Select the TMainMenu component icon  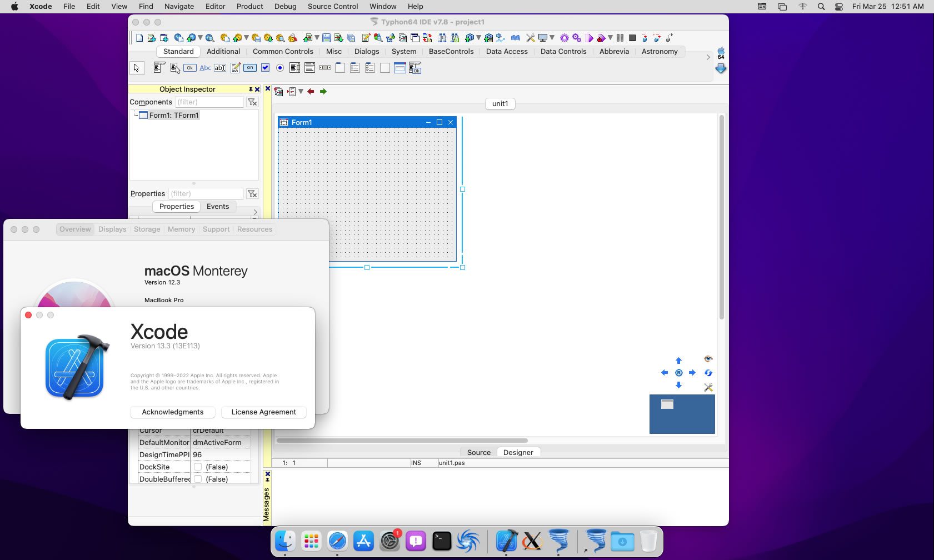(x=159, y=68)
